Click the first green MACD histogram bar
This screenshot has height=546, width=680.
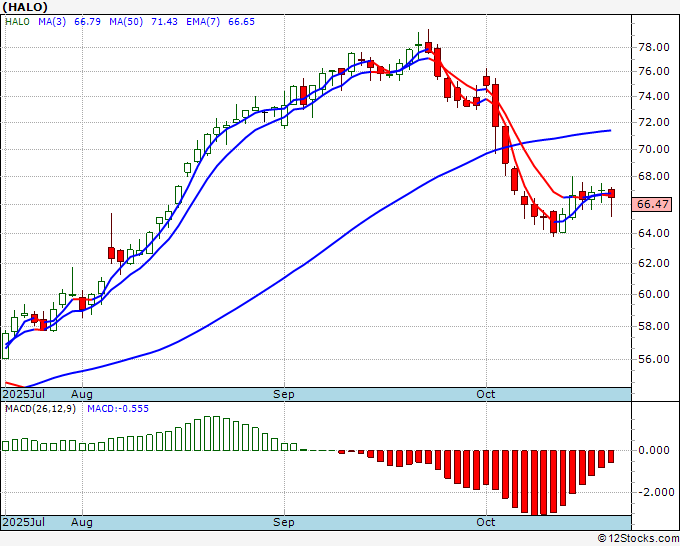pos(6,446)
